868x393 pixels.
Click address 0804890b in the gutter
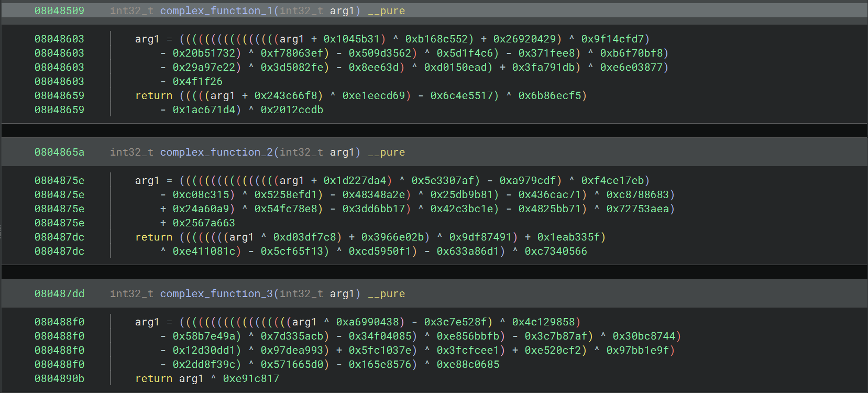pyautogui.click(x=59, y=379)
